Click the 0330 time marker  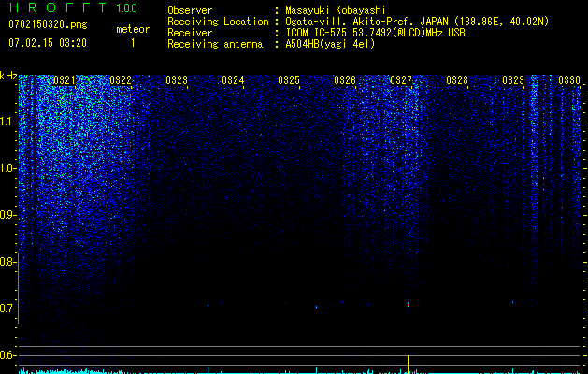(x=569, y=79)
